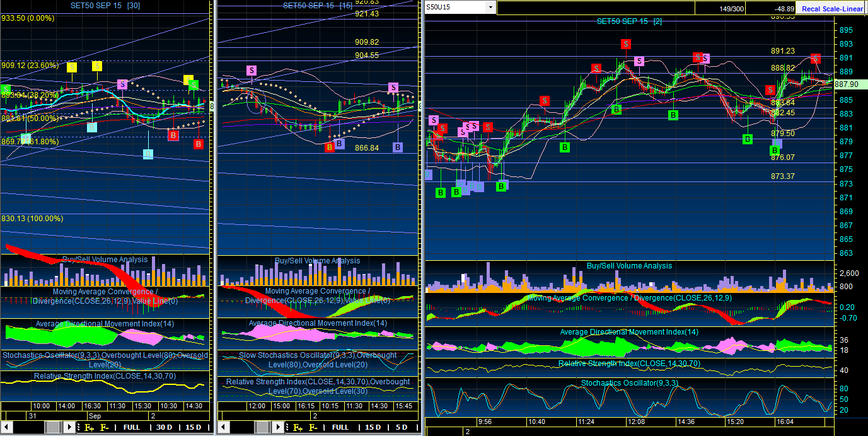Click F- zoom icon in 30-minute chart

click(105, 427)
